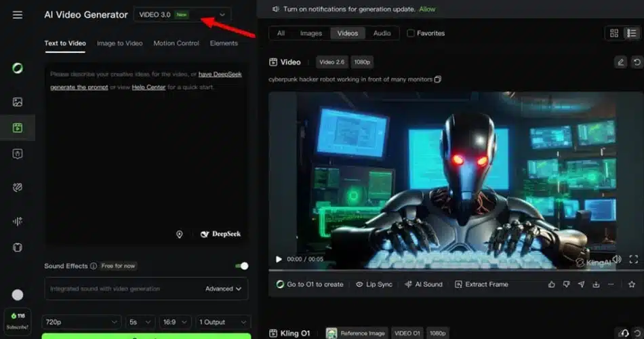Open the Help Center link
The height and width of the screenshot is (339, 644).
coord(148,87)
